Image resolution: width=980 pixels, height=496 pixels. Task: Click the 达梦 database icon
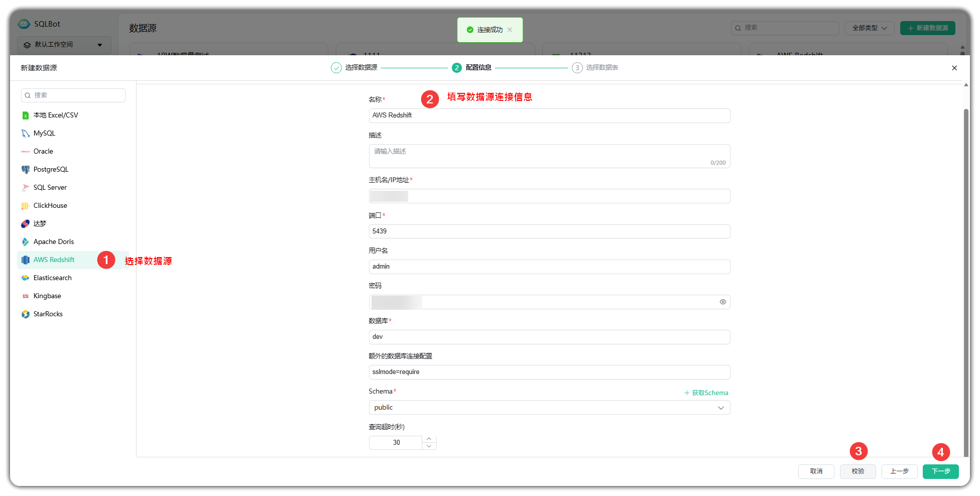point(26,224)
